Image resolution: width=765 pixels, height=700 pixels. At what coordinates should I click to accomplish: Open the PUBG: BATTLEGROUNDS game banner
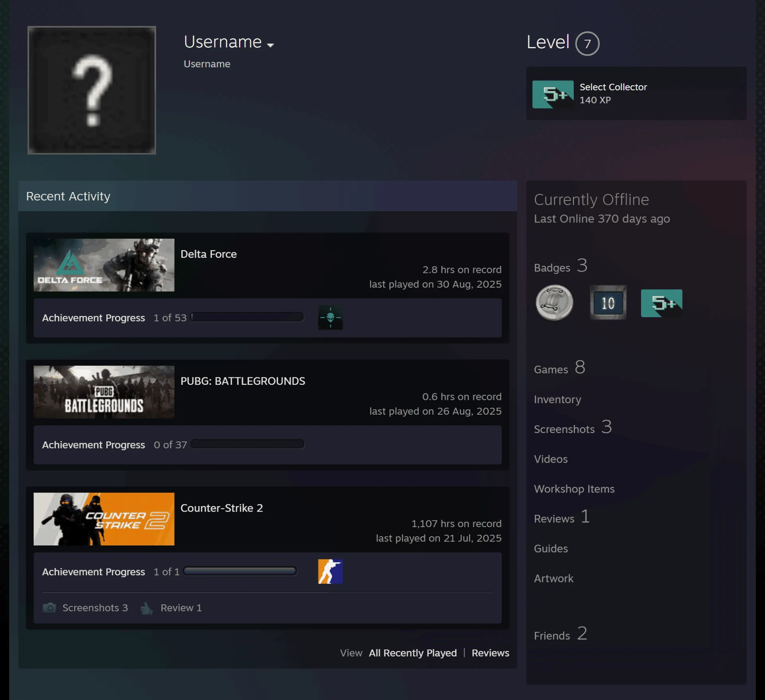(104, 392)
